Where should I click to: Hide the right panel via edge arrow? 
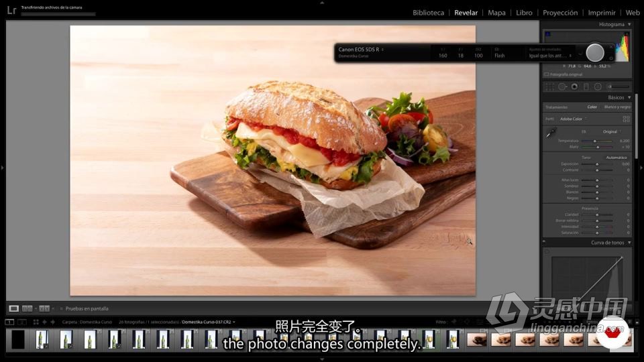641,168
